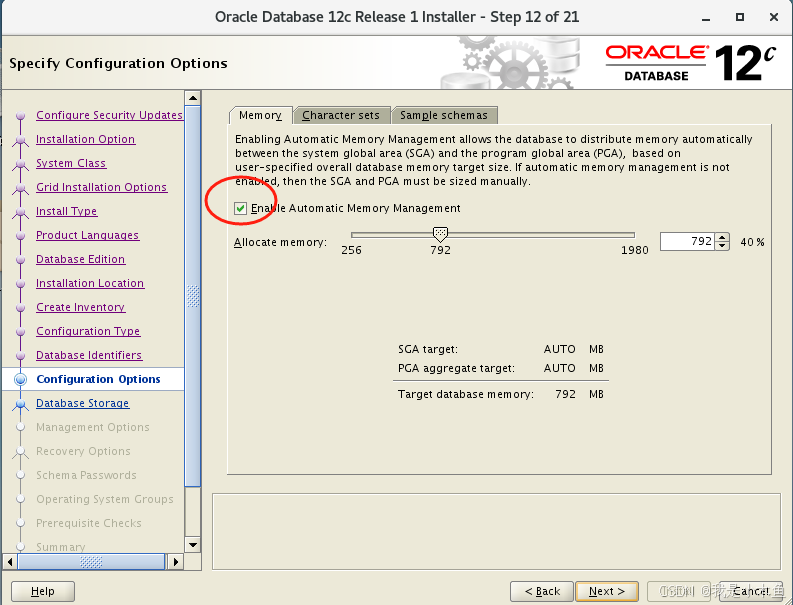This screenshot has width=793, height=605.
Task: Go to Configure Security Updates step
Action: pyautogui.click(x=109, y=115)
